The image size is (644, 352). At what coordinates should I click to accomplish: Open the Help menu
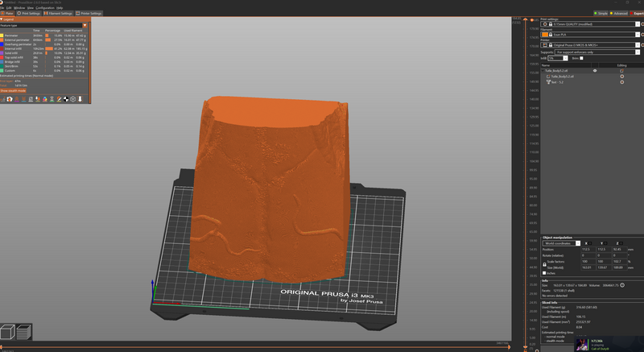point(60,8)
